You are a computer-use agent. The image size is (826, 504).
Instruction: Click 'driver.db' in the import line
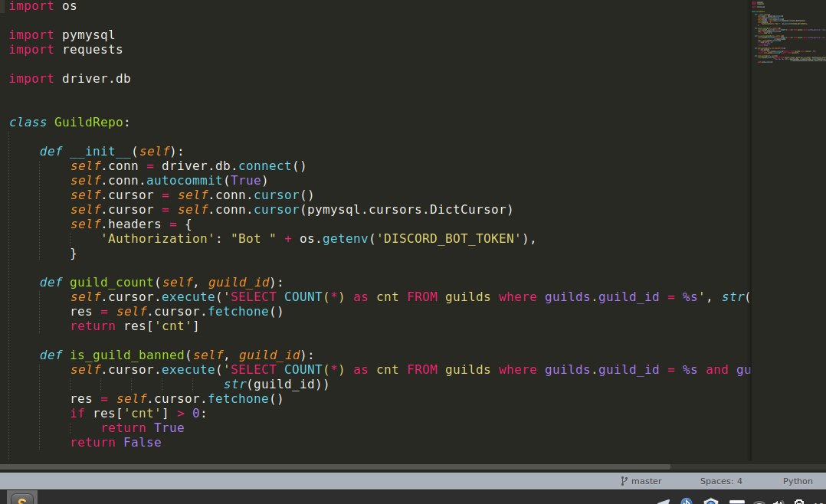pos(96,78)
